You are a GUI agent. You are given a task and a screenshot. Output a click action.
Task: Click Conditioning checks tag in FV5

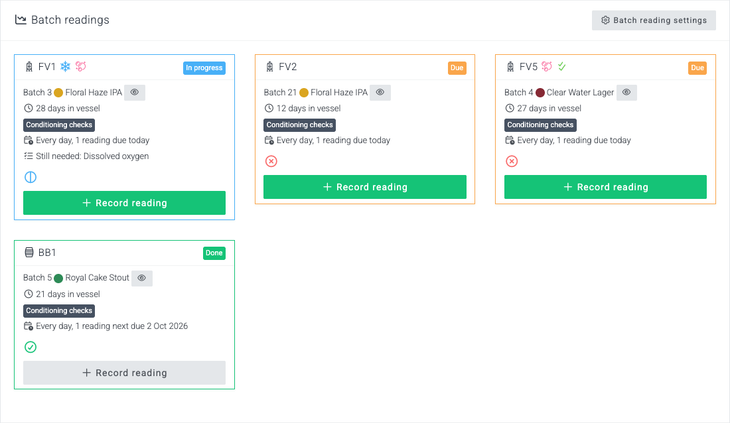pyautogui.click(x=541, y=125)
